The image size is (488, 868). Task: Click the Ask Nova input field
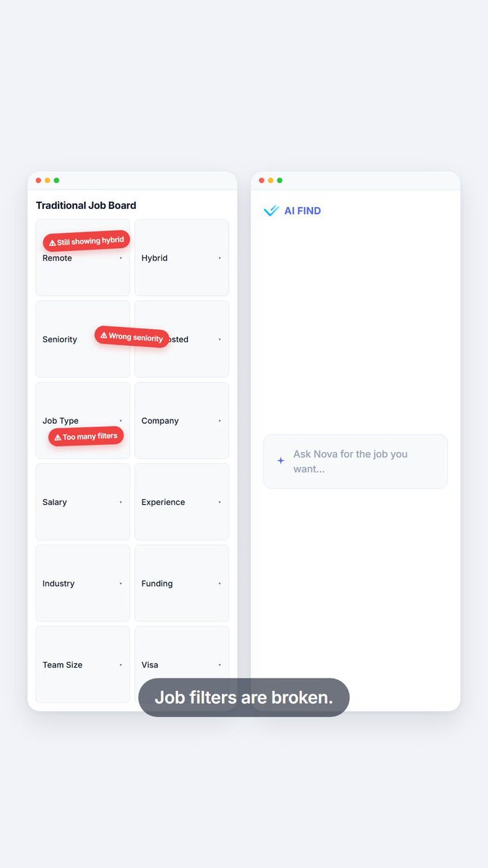point(356,461)
